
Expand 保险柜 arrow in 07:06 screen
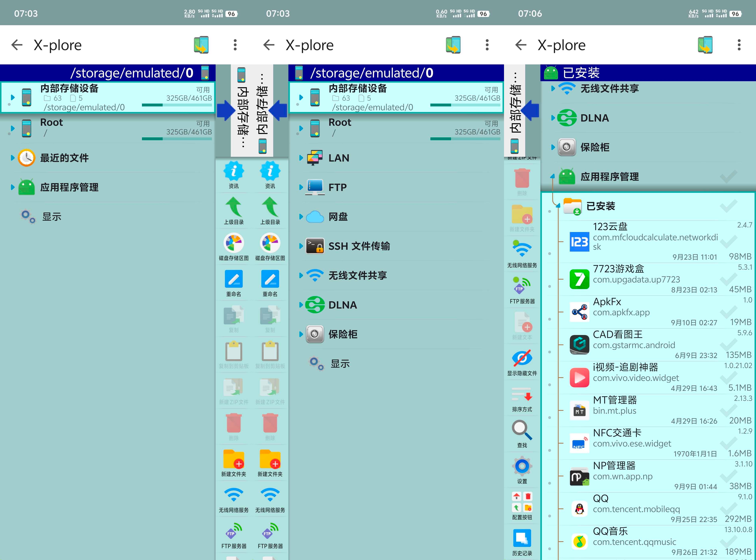[553, 147]
